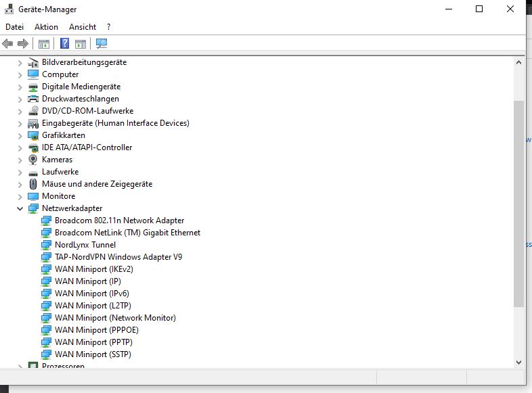Expand the IDE ATA/ATAPI-Controller node

tap(20, 148)
